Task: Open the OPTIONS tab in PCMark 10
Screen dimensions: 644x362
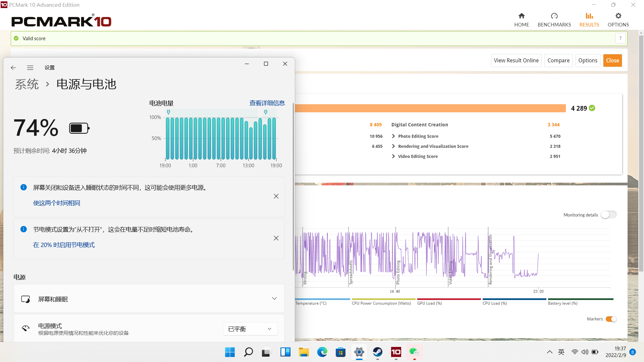Action: (618, 20)
